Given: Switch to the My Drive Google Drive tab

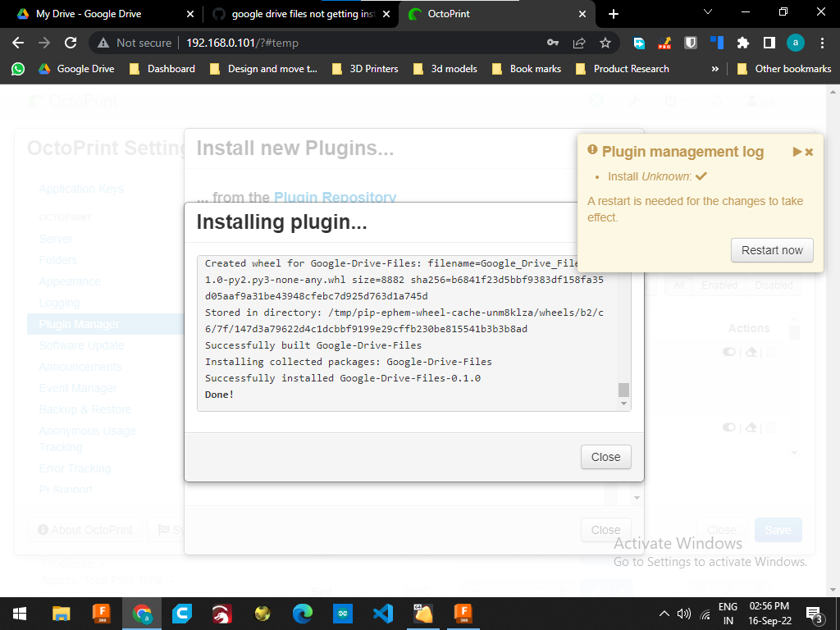Looking at the screenshot, I should (x=90, y=13).
